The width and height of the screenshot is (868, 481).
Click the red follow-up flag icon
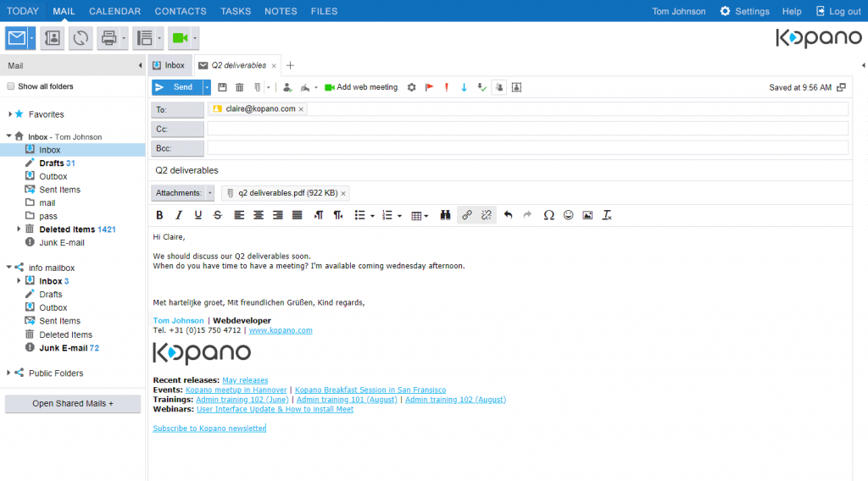(429, 87)
